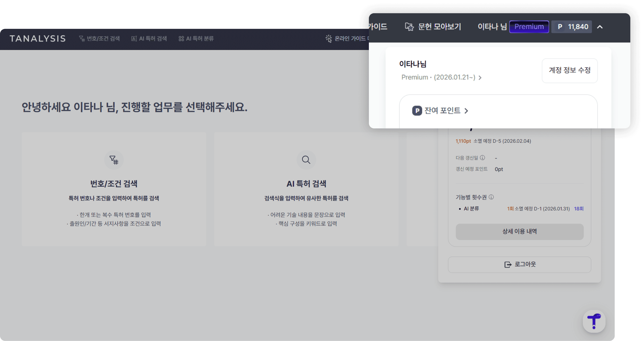Click info icon beside 기능별 횟수권
The height and width of the screenshot is (341, 644).
pos(491,197)
